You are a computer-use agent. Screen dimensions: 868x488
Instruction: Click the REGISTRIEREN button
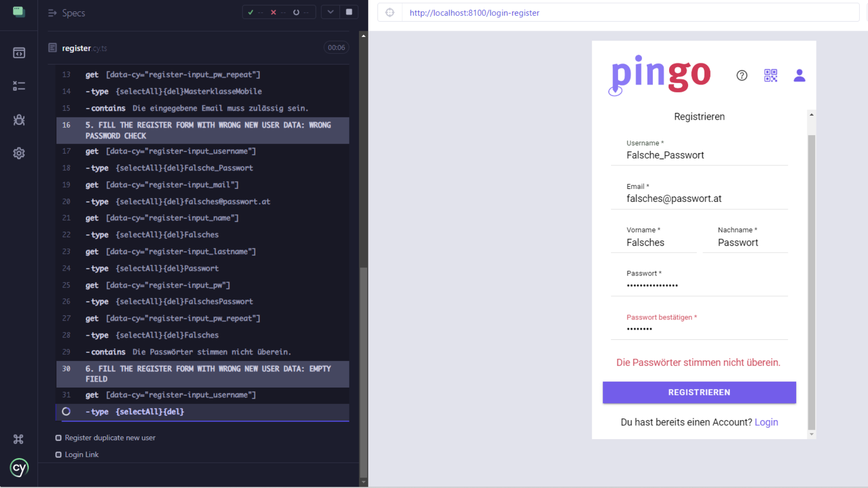[x=699, y=392]
